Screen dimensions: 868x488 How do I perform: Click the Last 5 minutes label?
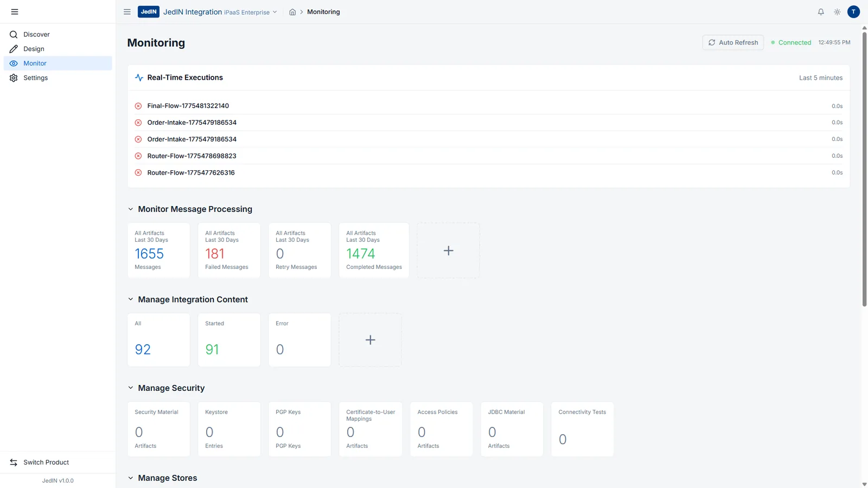pyautogui.click(x=821, y=78)
